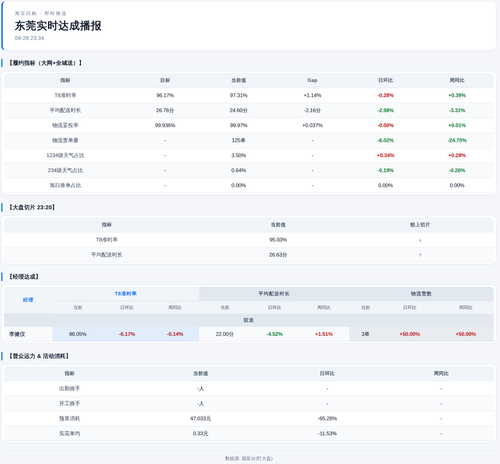
Task: Select the 大盘切片 23:20 heading
Action: tap(32, 207)
